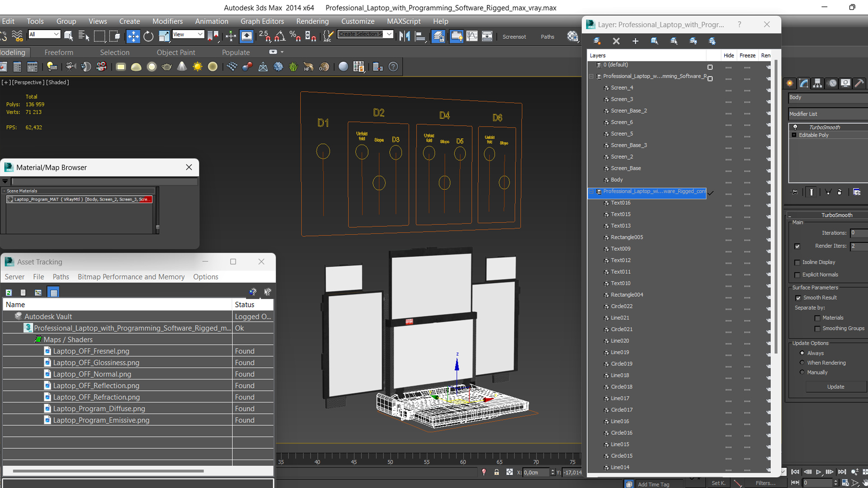This screenshot has width=868, height=488.
Task: Click Remove modifier trash icon
Action: pos(840,192)
